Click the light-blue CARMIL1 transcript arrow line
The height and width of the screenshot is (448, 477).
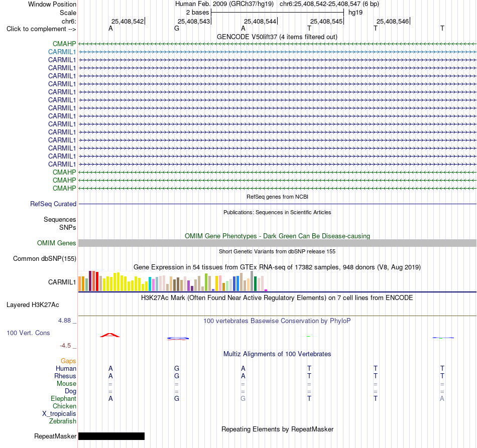[278, 52]
